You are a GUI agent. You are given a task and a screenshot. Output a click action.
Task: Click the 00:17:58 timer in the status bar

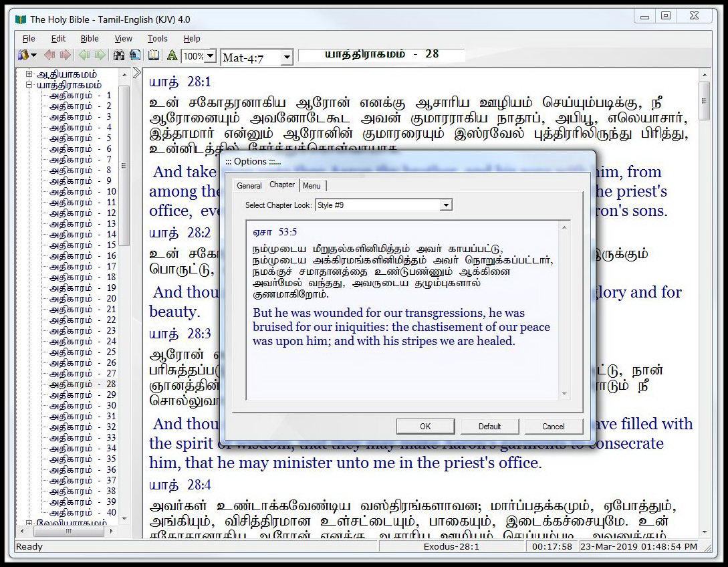(x=552, y=546)
